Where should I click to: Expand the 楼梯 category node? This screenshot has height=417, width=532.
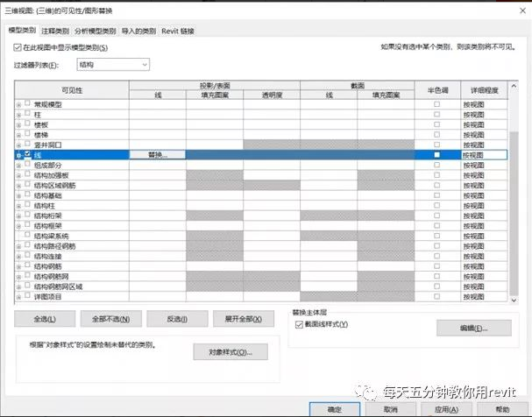point(18,136)
